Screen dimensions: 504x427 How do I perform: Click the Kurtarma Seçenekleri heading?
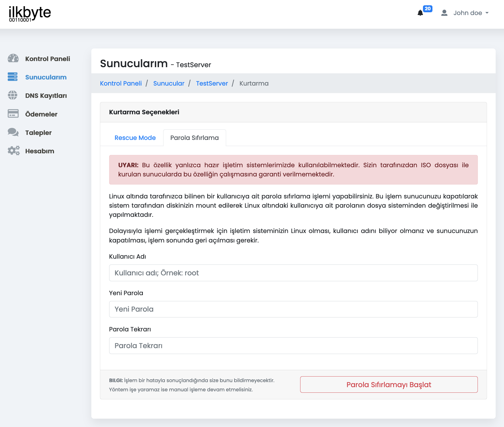click(x=144, y=112)
